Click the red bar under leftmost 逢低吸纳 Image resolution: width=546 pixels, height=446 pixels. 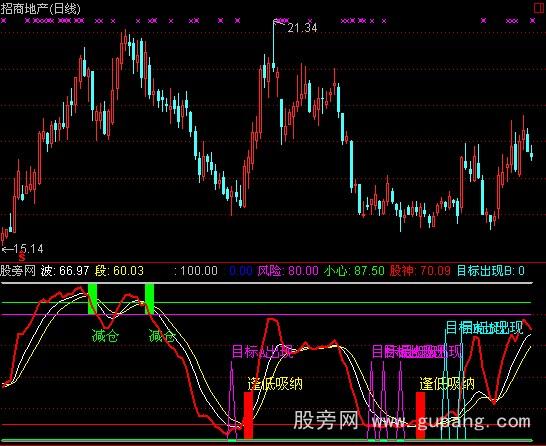(248, 415)
